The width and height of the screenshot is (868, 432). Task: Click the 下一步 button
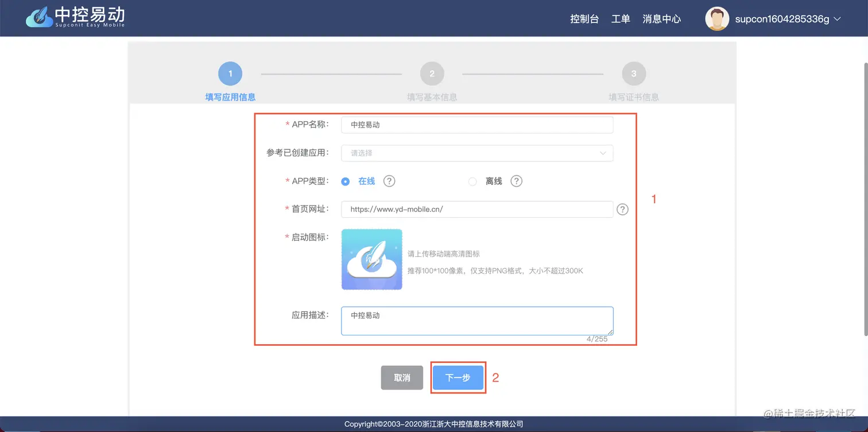(x=458, y=377)
